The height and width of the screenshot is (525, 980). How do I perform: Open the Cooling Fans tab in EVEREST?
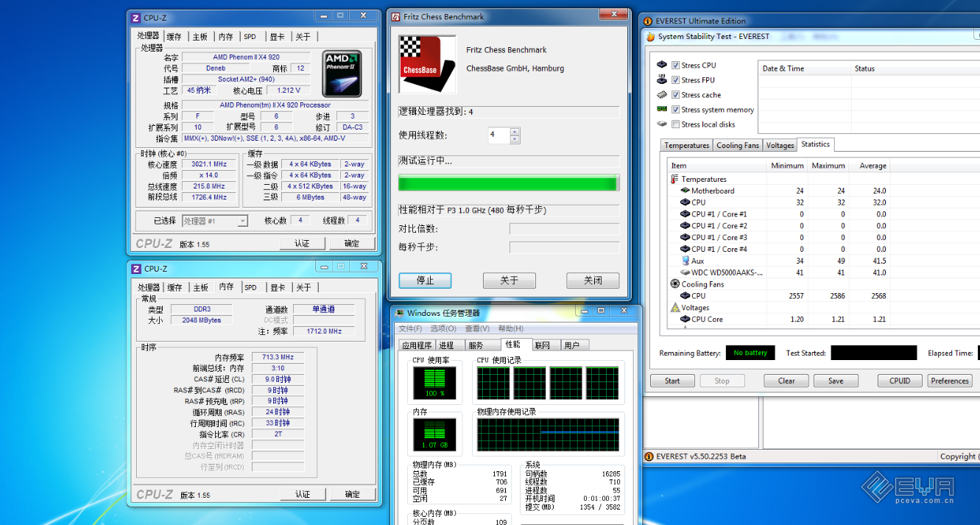(x=738, y=145)
